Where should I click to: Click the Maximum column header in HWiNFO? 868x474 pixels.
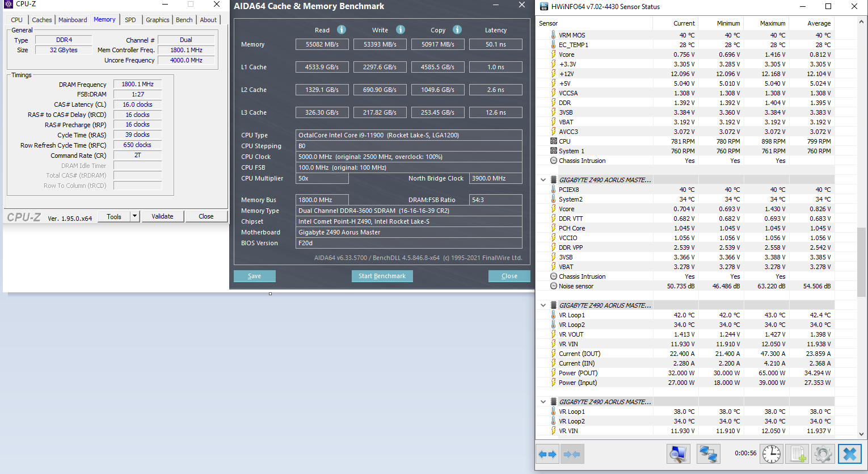coord(766,23)
